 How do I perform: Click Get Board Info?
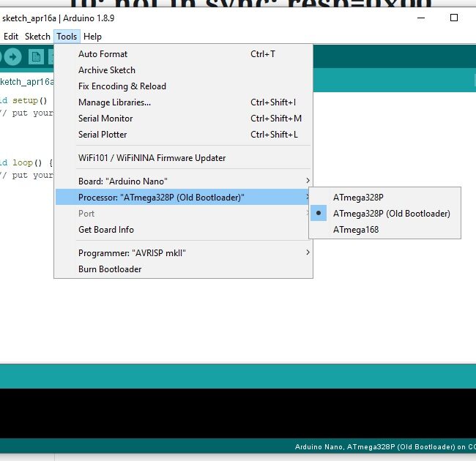pyautogui.click(x=183, y=230)
